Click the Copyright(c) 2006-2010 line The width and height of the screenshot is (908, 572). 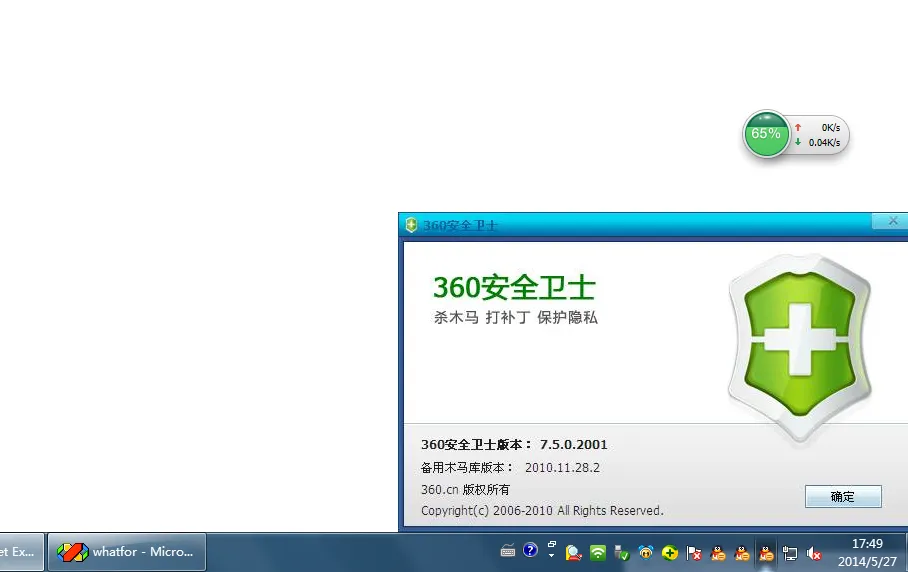coord(542,511)
